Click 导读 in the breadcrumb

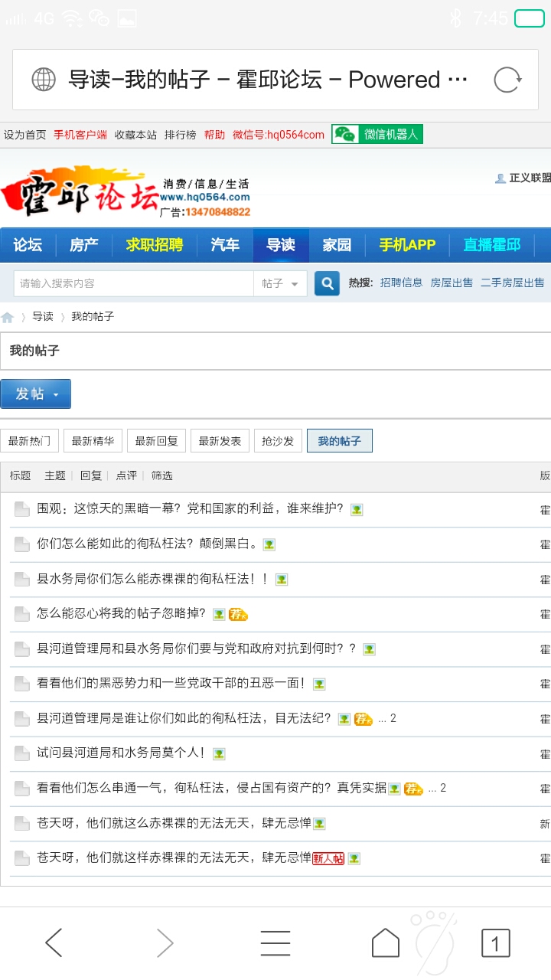tap(43, 317)
